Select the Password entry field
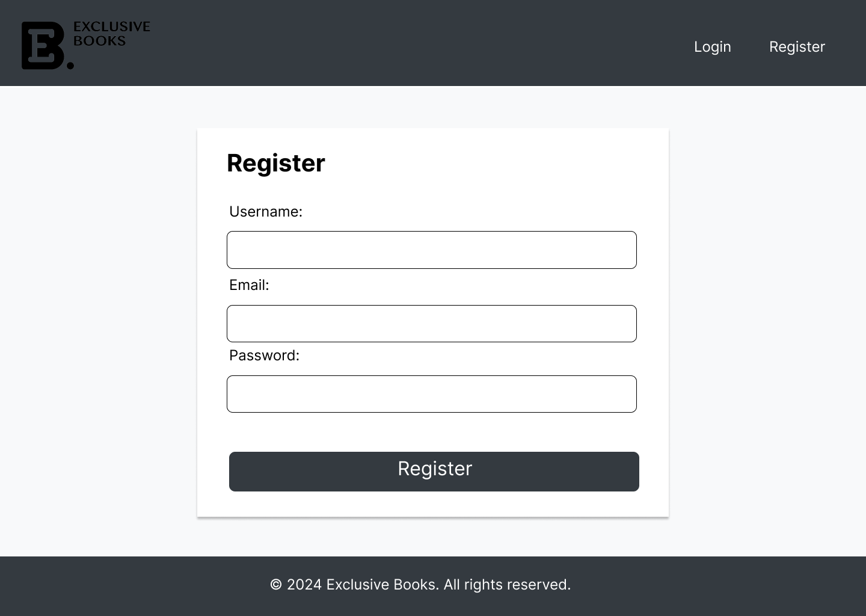866x616 pixels. [431, 394]
